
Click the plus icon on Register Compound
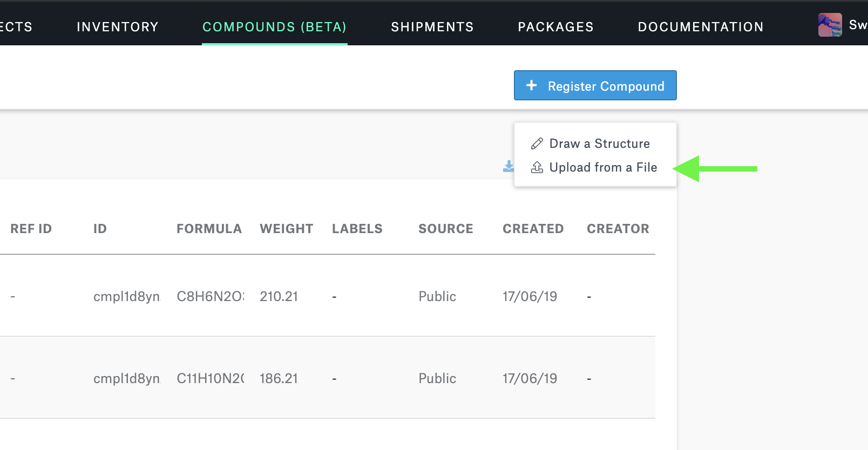click(532, 85)
